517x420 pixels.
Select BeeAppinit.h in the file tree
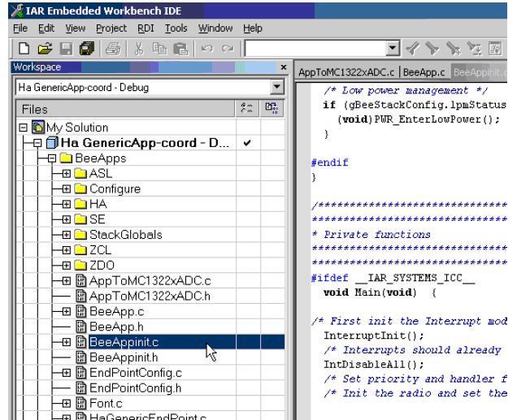tap(124, 357)
